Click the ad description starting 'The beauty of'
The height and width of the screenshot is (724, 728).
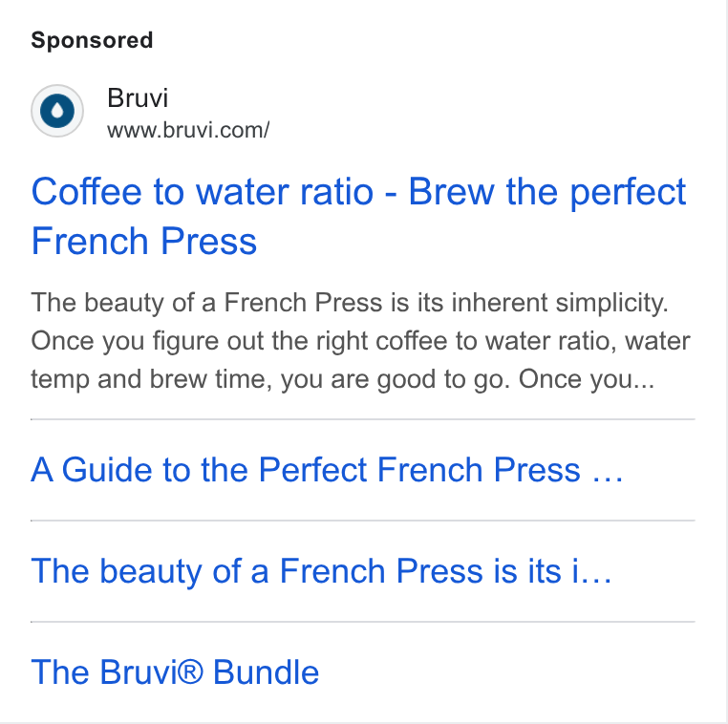(x=361, y=341)
